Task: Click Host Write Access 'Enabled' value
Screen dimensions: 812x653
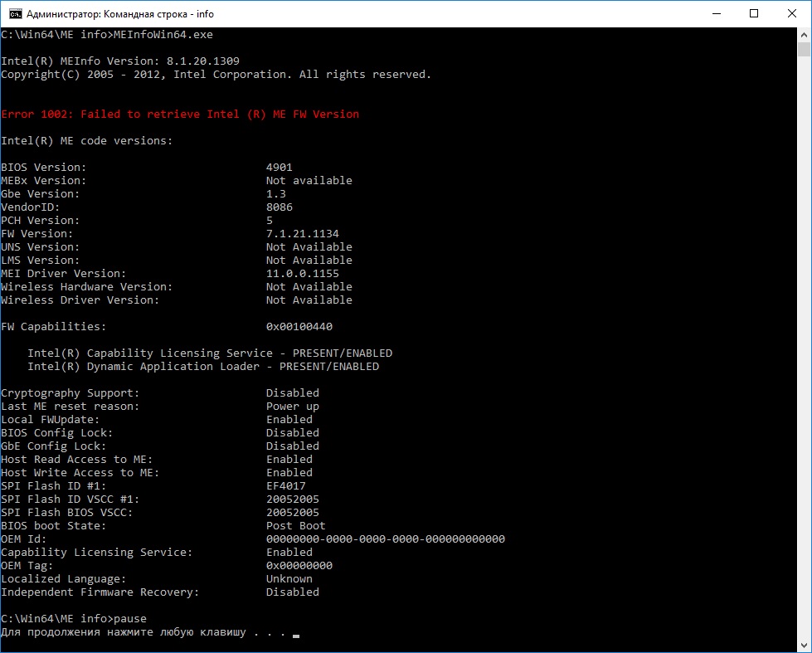Action: pos(289,473)
